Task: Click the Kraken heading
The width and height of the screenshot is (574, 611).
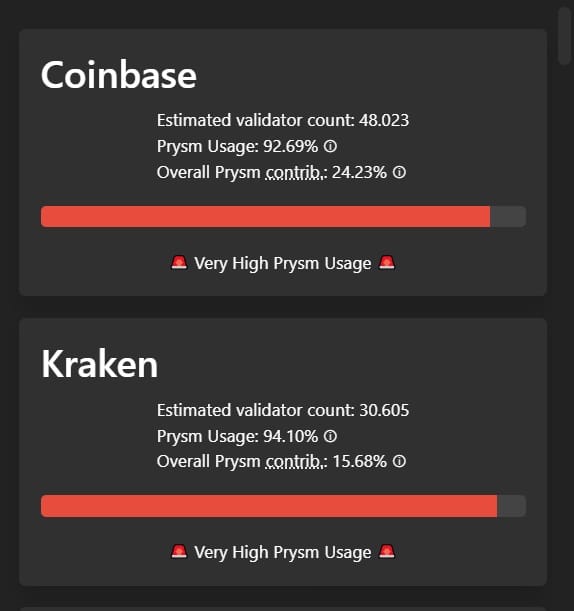Action: [99, 364]
